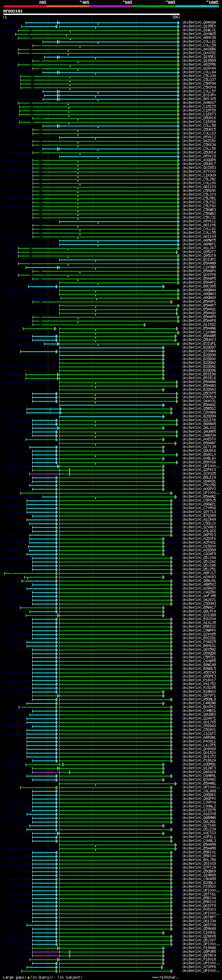The height and width of the screenshot is (980, 222).
Task: Select UniRef100_A3CTG3 label
Action: tap(199, 833)
